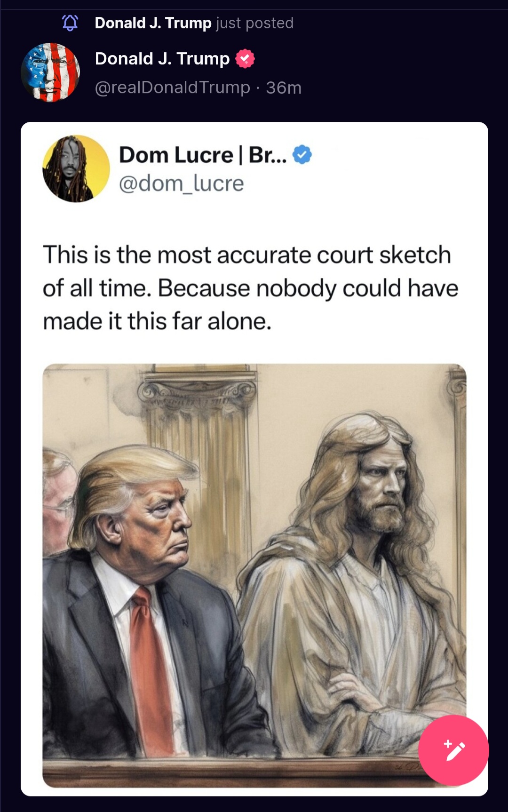Open the 'Donald J. Trump just posted' notification header

coord(194,23)
